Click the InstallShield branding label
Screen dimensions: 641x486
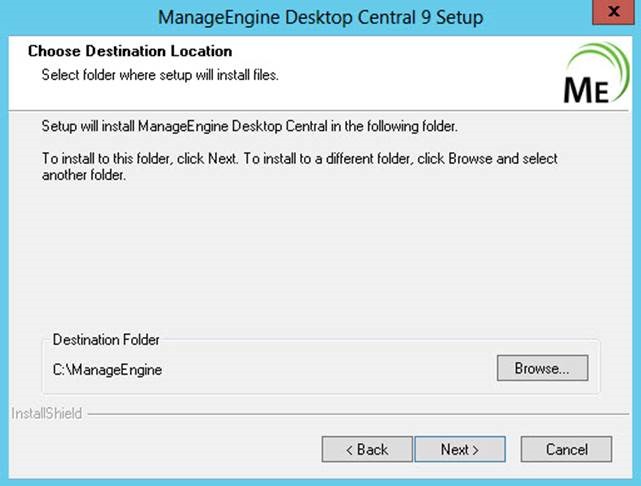pos(46,414)
